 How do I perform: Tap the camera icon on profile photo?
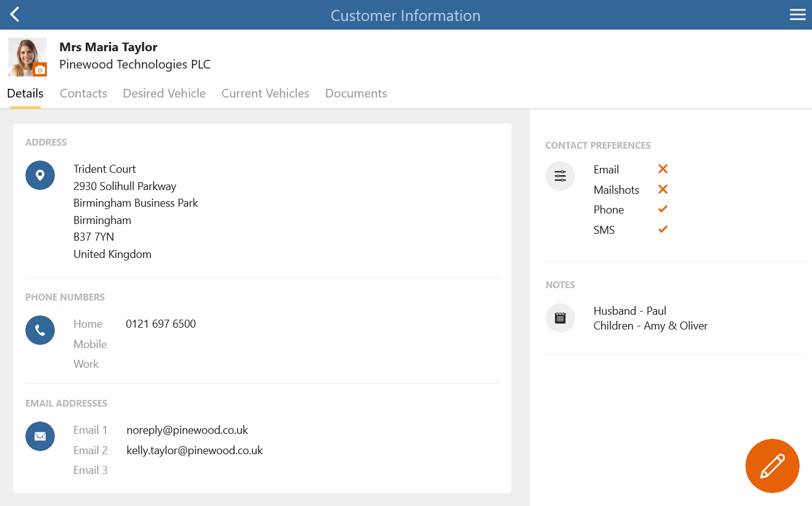pos(40,70)
